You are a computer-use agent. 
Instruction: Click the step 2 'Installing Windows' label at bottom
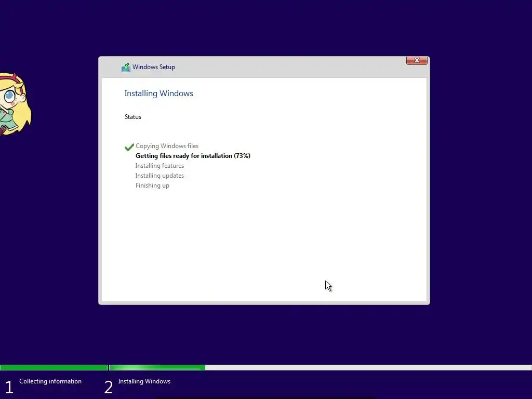(144, 381)
